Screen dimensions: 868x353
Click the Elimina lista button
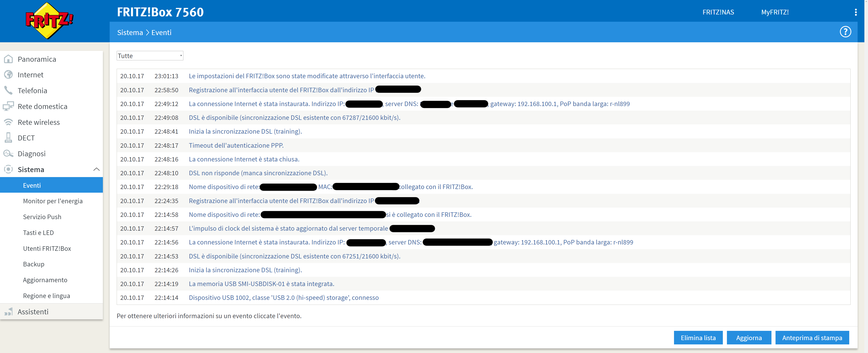(x=698, y=337)
